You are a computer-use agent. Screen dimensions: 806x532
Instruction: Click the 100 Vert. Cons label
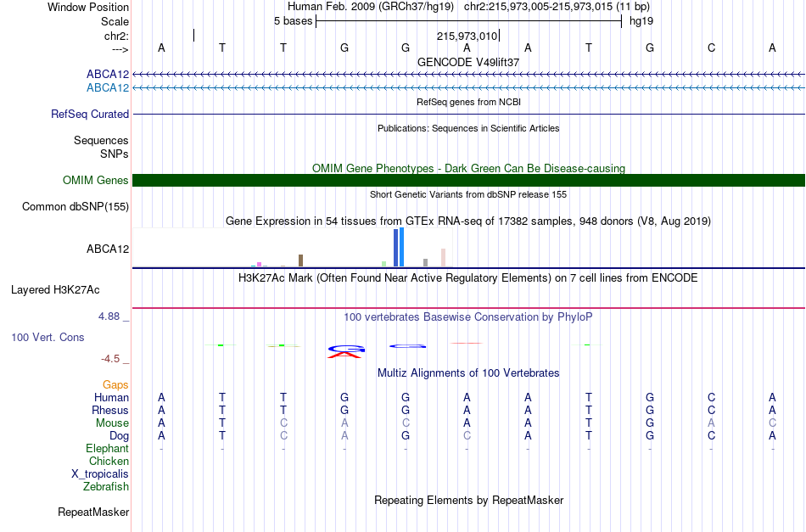pos(48,337)
